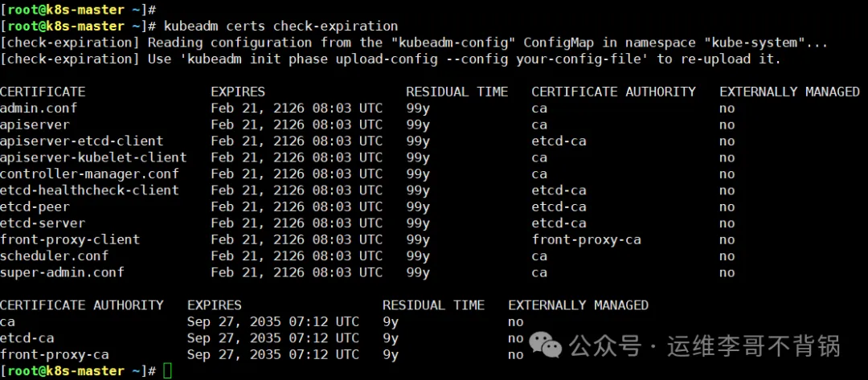This screenshot has height=380, width=868.
Task: Click the RESIDUAL TIME header of the top table
Action: [x=457, y=92]
